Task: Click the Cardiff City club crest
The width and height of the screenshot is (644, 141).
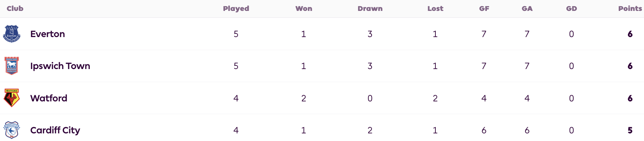Action: point(12,130)
